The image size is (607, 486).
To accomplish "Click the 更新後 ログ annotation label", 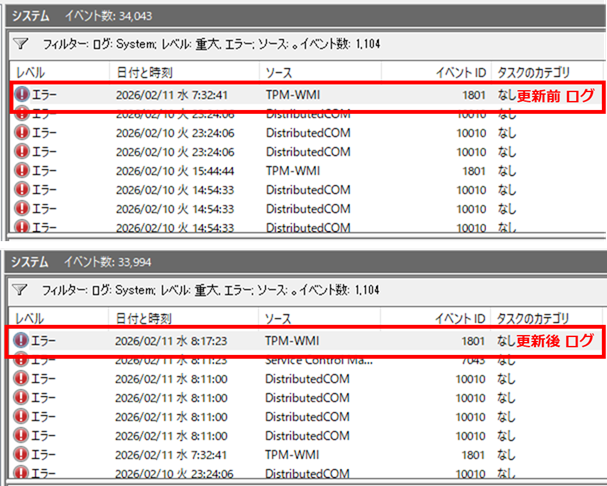I will [x=554, y=341].
